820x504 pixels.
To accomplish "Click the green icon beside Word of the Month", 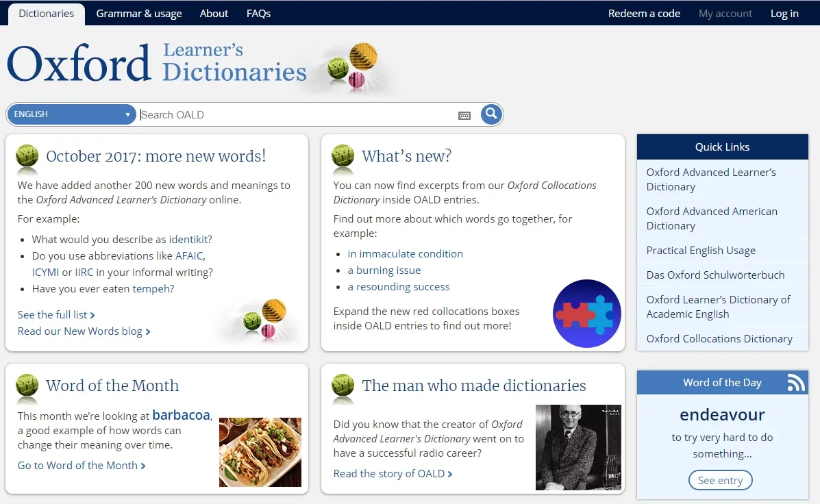I will (27, 386).
